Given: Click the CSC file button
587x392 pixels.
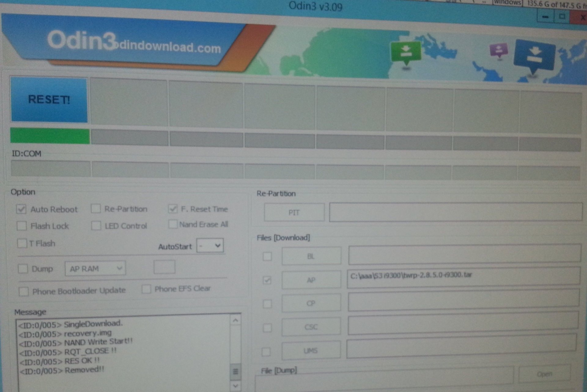Looking at the screenshot, I should tap(311, 327).
